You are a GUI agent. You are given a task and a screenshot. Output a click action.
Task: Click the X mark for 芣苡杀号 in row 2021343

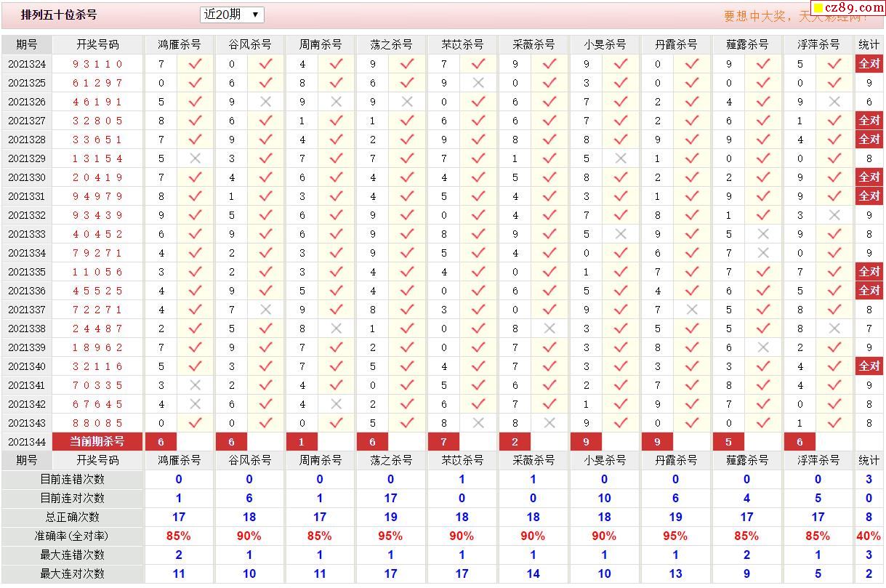click(x=478, y=423)
